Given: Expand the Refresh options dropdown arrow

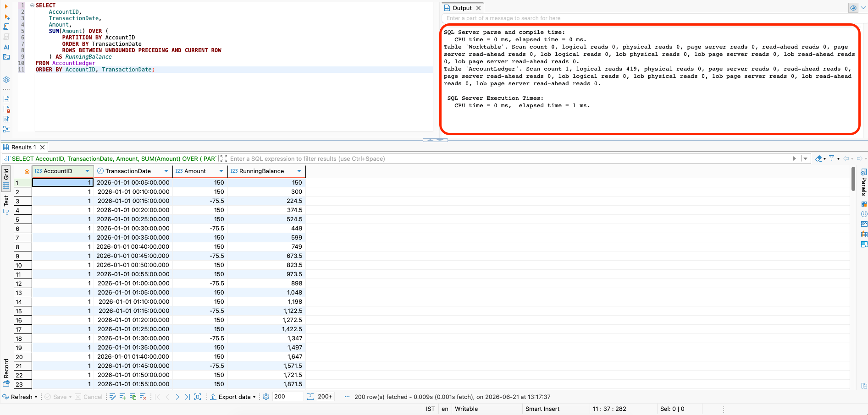Looking at the screenshot, I should coord(36,397).
